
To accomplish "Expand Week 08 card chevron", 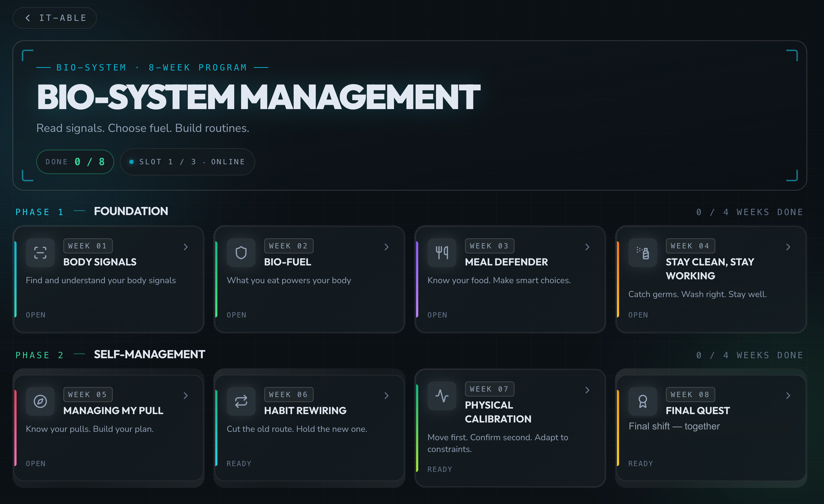I will (x=788, y=396).
